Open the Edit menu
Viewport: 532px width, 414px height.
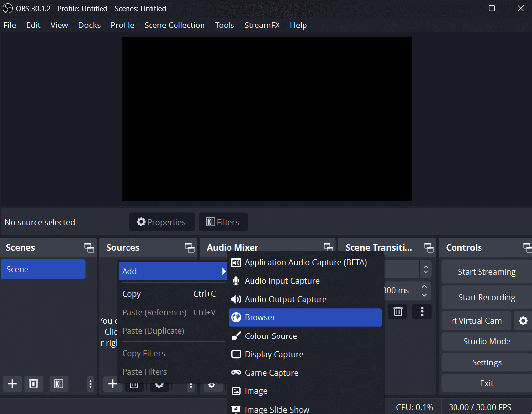tap(33, 25)
